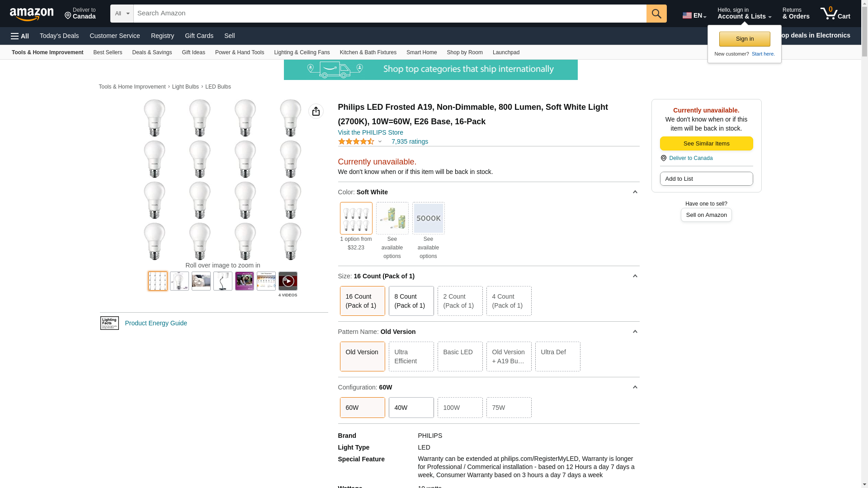Go to Best Sellers subnav item
Image resolution: width=868 pixels, height=488 pixels.
click(x=108, y=52)
